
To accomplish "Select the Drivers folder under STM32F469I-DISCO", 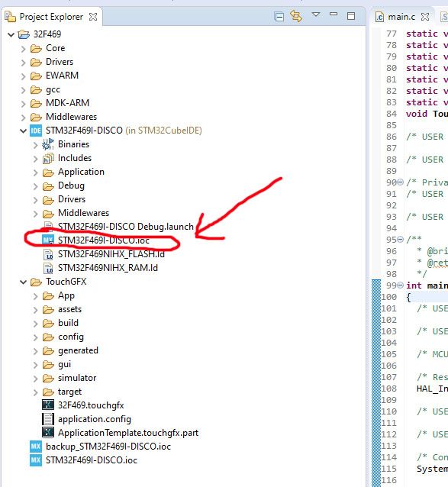I will click(72, 199).
